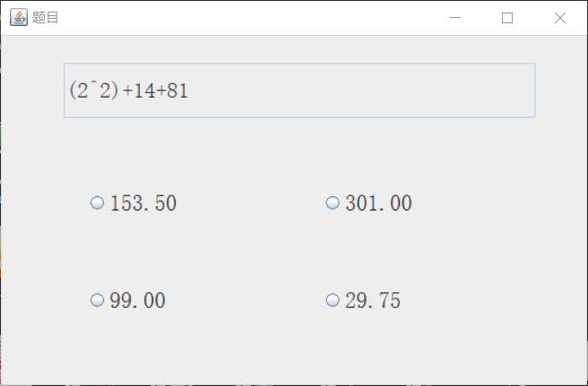Click the window title "题目"
Screen dimensions: 588x386
click(45, 18)
